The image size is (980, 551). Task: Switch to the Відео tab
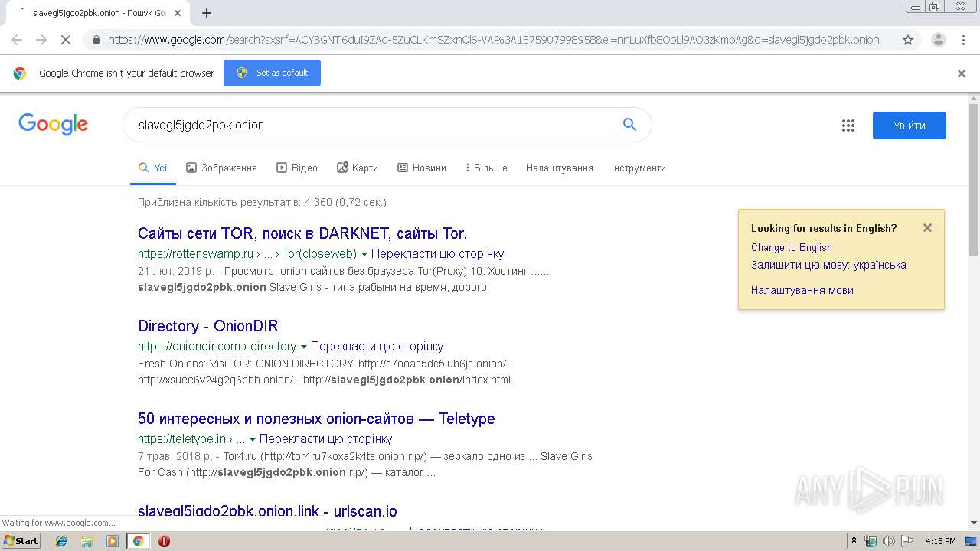pos(297,168)
